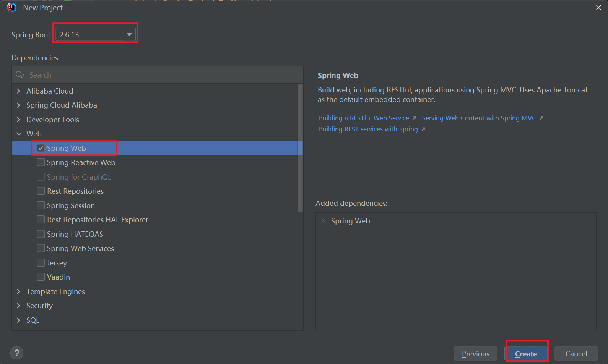Click the Cancel button

coord(576,354)
